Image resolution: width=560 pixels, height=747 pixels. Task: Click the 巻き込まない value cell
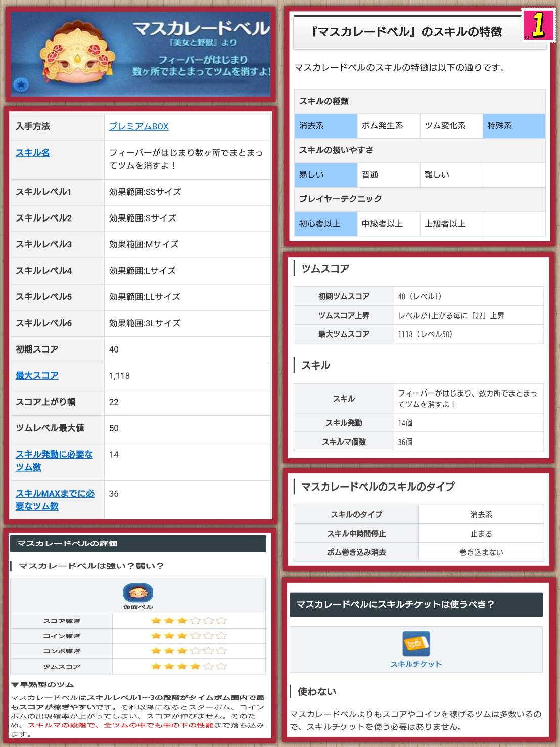(x=481, y=552)
